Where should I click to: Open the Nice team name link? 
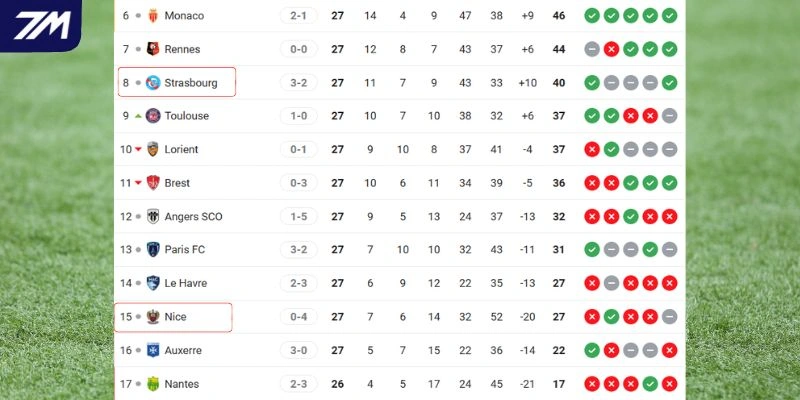[176, 317]
